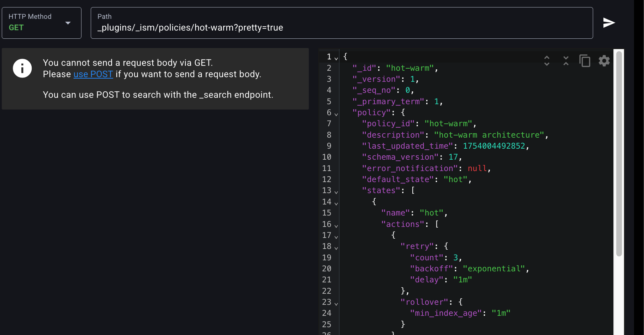The height and width of the screenshot is (335, 644).
Task: Collapse the "retry" object at line 18
Action: (336, 248)
